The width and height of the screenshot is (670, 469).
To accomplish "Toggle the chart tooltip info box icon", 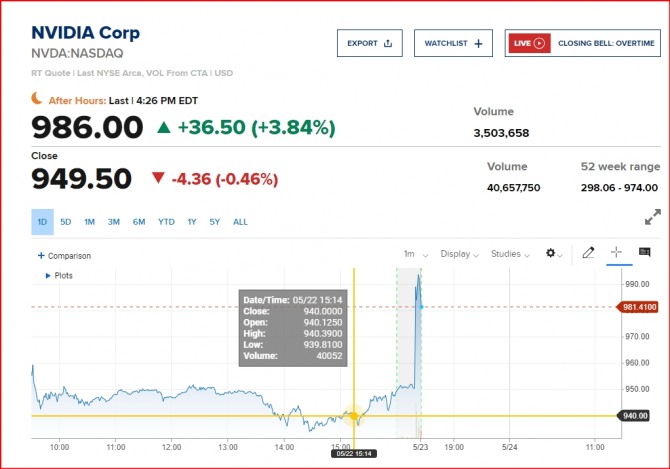I will click(644, 253).
